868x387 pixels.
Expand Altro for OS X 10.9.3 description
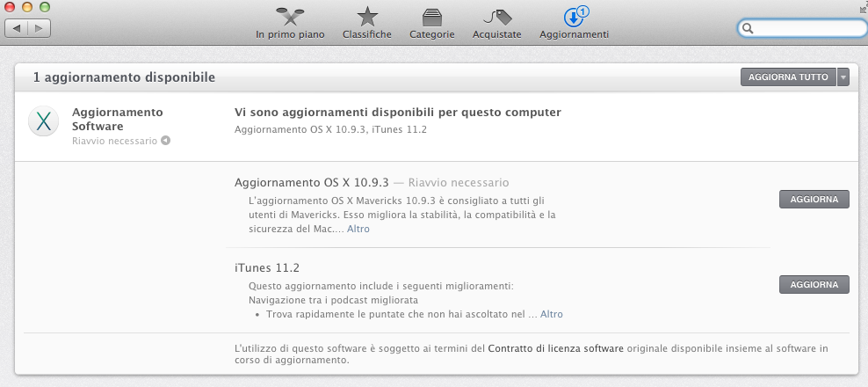click(x=358, y=229)
